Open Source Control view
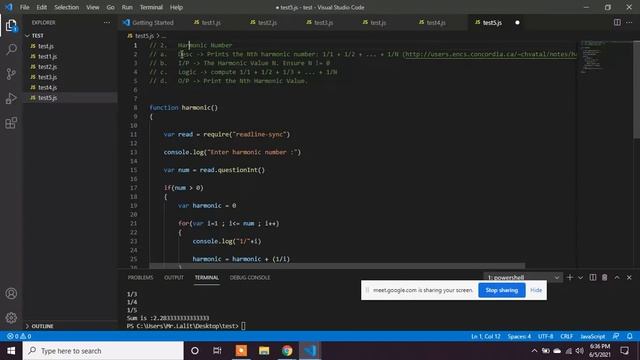Screen dimensions: 640x360 [11, 74]
